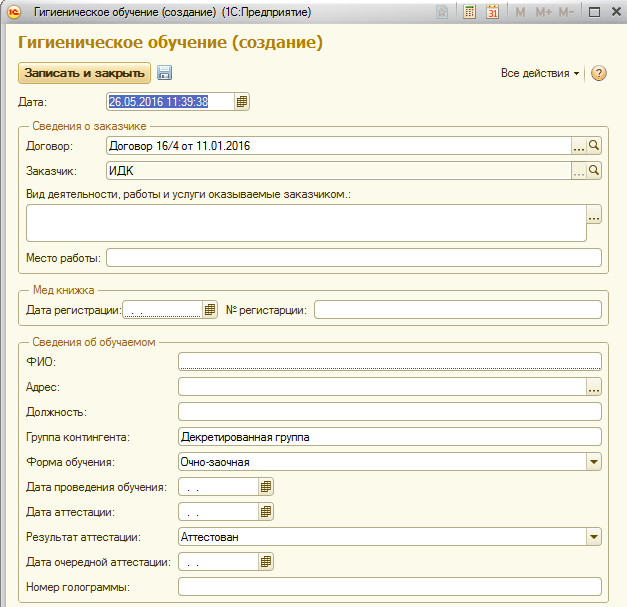Click the Записать и закрыть button
Image resolution: width=627 pixels, height=607 pixels.
coord(85,73)
